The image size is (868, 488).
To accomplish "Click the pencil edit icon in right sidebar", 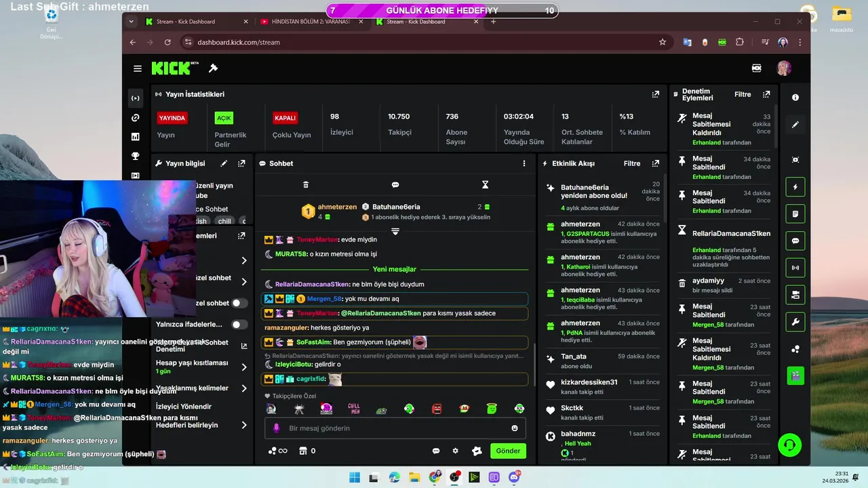I will [x=795, y=125].
